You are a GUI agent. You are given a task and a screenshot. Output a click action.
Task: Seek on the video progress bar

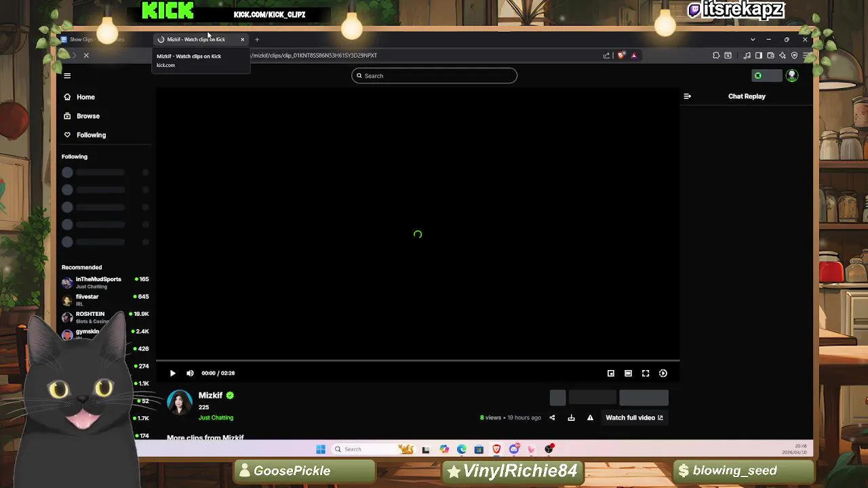418,361
